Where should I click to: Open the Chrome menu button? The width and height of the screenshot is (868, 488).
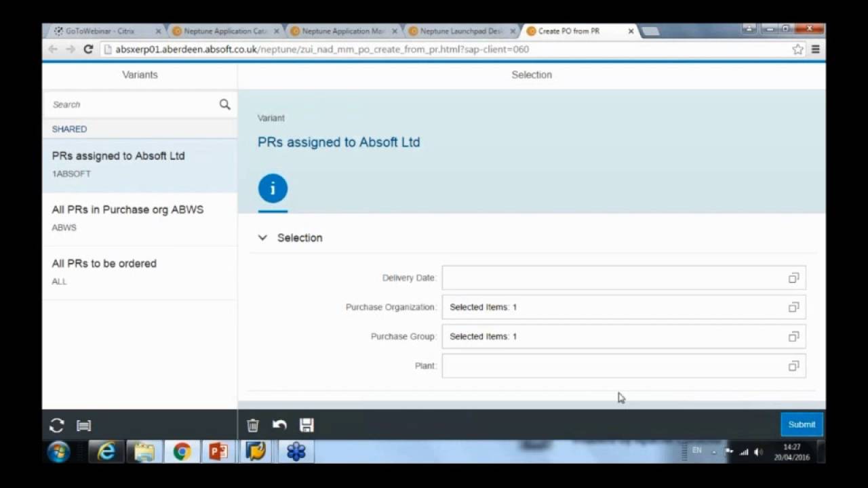click(815, 49)
